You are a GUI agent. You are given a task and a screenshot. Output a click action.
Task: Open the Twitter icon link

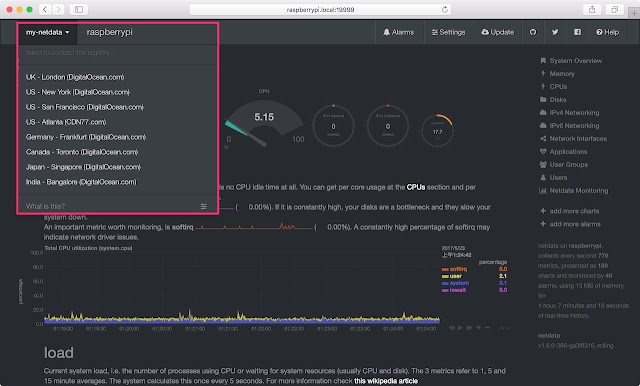[555, 32]
